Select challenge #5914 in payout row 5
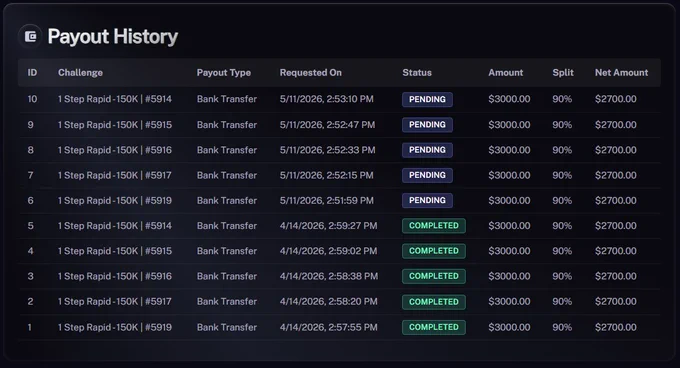 pos(115,226)
